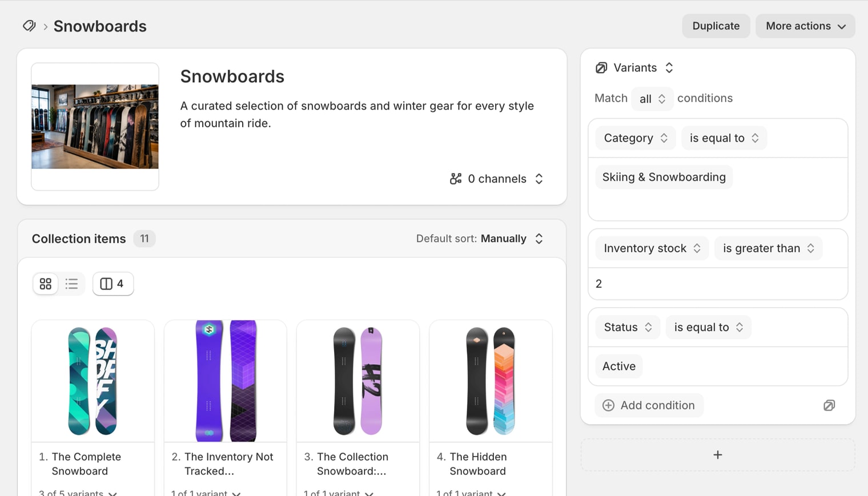Screen dimensions: 868x496
Task: Click The Complete Snowboard title
Action: (86, 464)
